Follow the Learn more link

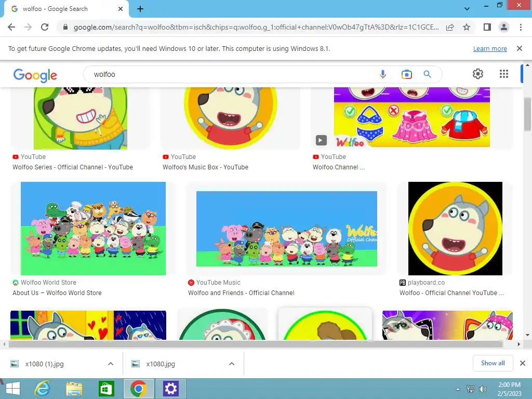pos(490,48)
